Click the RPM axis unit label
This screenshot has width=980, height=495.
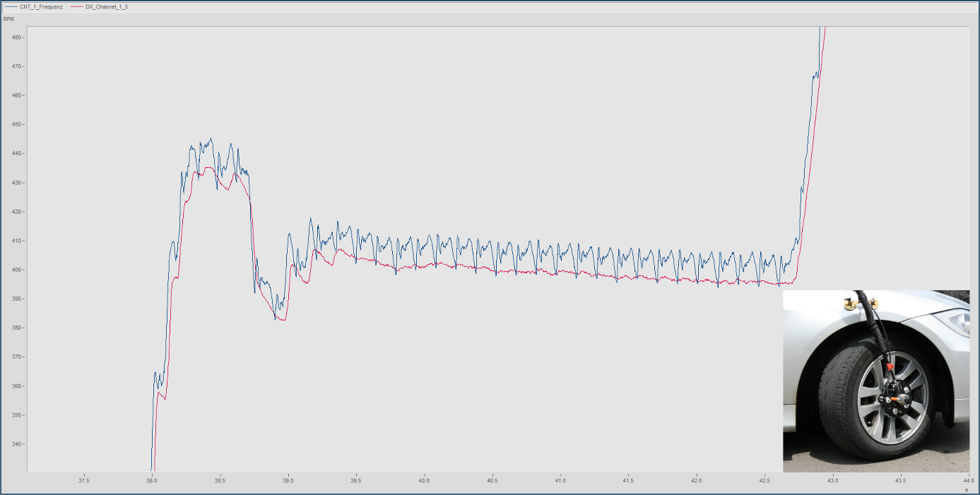pos(8,19)
